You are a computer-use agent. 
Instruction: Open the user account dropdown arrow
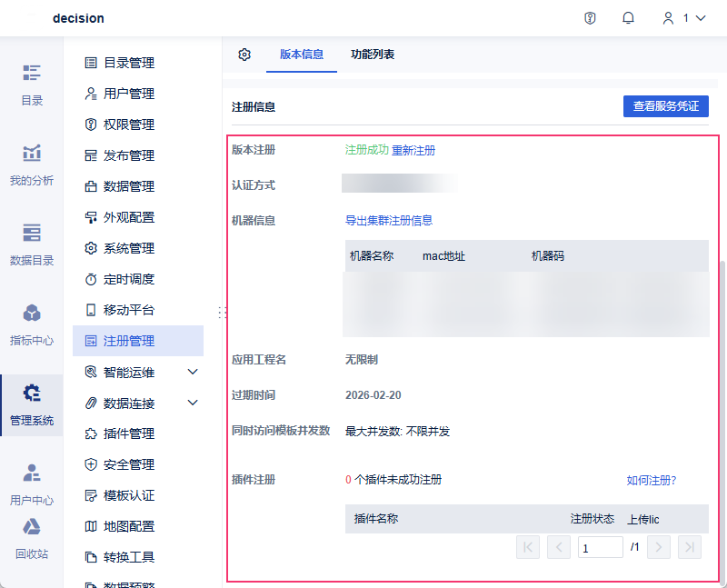pyautogui.click(x=701, y=18)
